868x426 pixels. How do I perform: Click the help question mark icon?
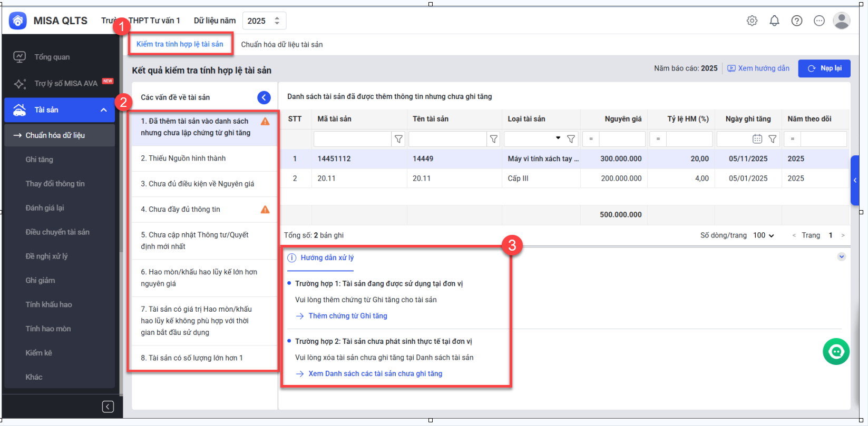797,21
